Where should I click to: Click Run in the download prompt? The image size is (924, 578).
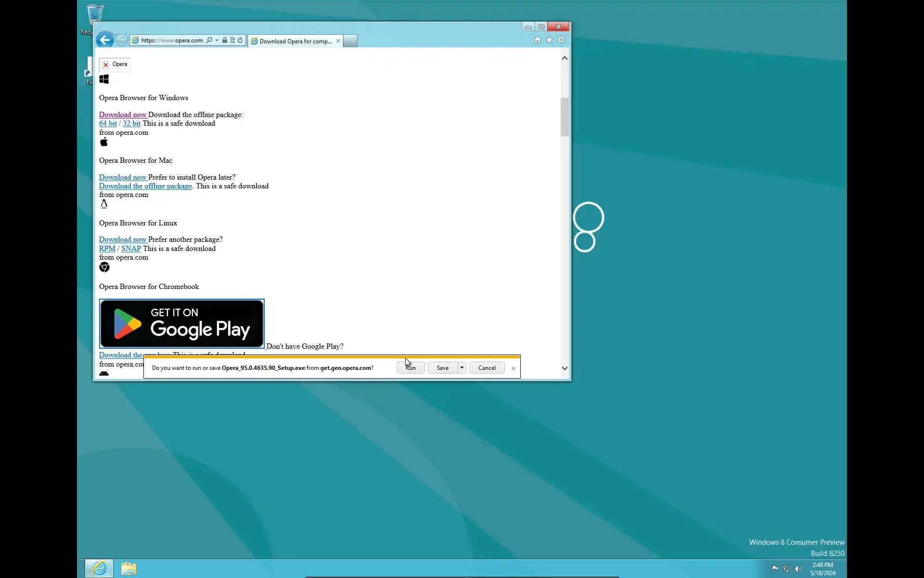pyautogui.click(x=411, y=368)
